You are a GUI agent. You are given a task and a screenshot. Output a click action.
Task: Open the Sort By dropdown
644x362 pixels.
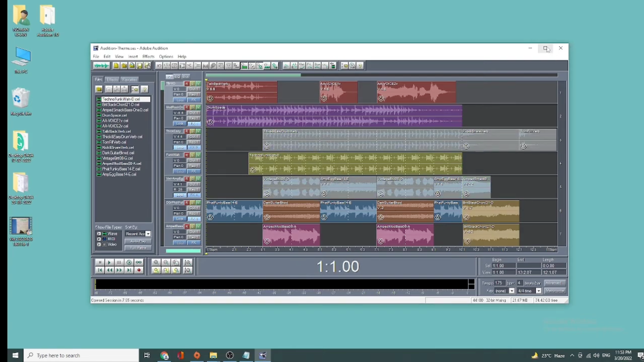point(148,234)
